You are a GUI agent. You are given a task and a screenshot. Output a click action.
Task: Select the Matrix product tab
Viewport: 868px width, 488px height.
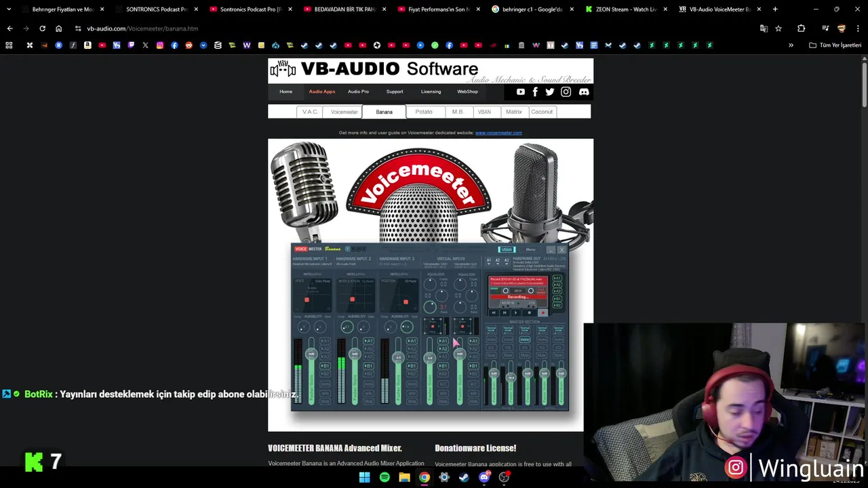514,112
